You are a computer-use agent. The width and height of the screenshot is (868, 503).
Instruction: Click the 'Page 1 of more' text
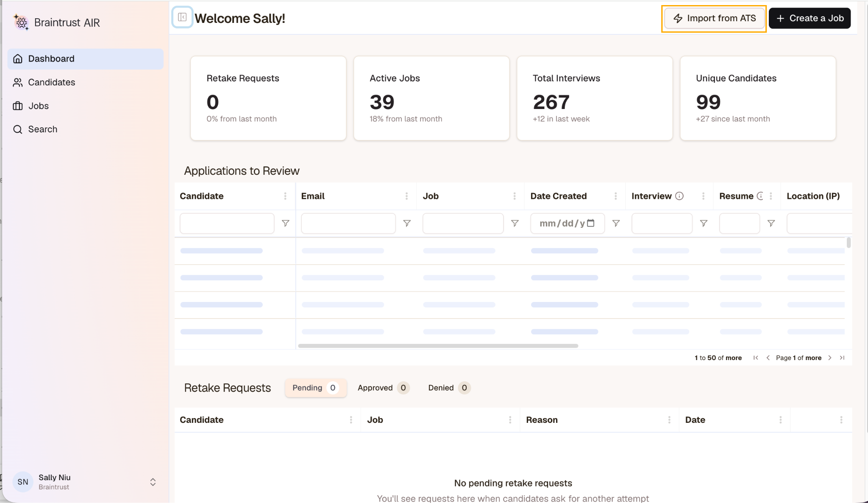[x=799, y=358]
